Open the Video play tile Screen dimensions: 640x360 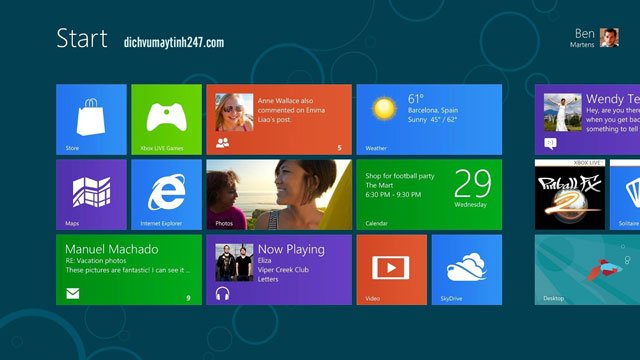tap(391, 269)
